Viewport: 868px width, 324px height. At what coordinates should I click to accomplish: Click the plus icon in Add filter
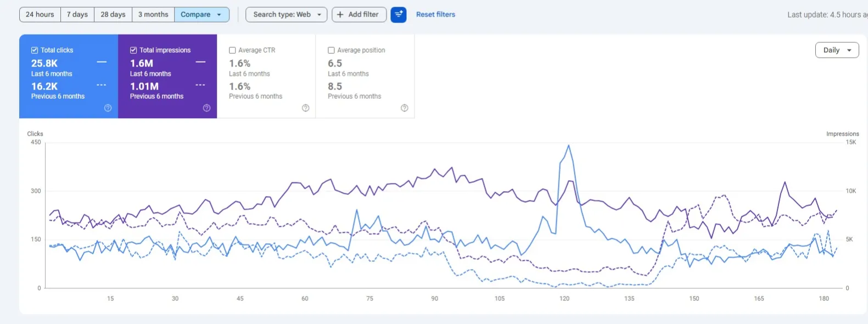tap(340, 14)
